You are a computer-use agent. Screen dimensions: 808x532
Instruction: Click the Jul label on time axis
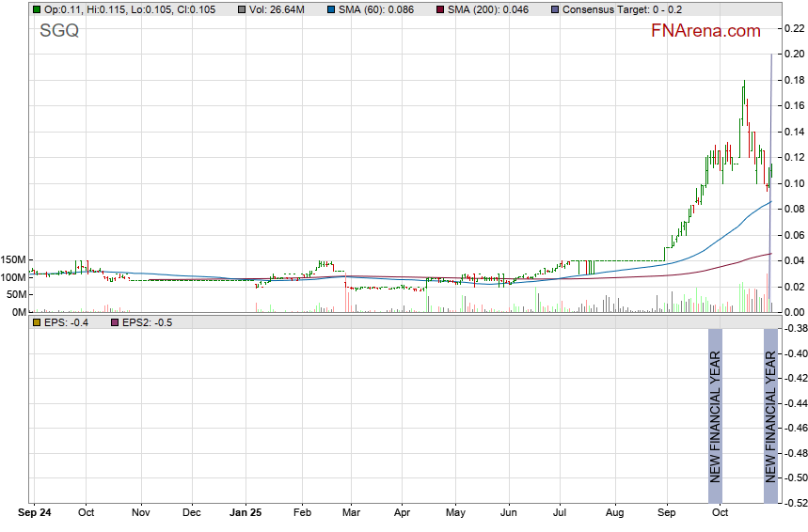click(560, 513)
